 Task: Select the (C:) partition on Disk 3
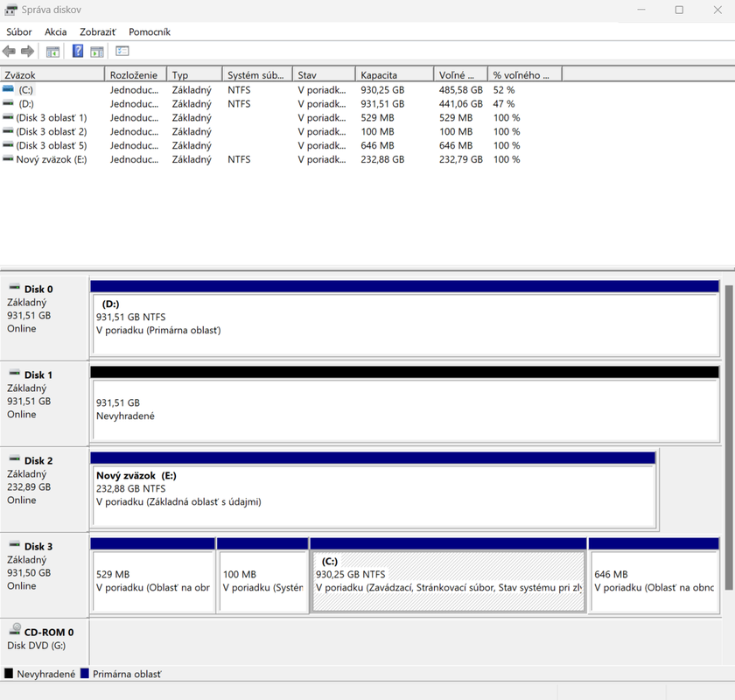point(448,576)
